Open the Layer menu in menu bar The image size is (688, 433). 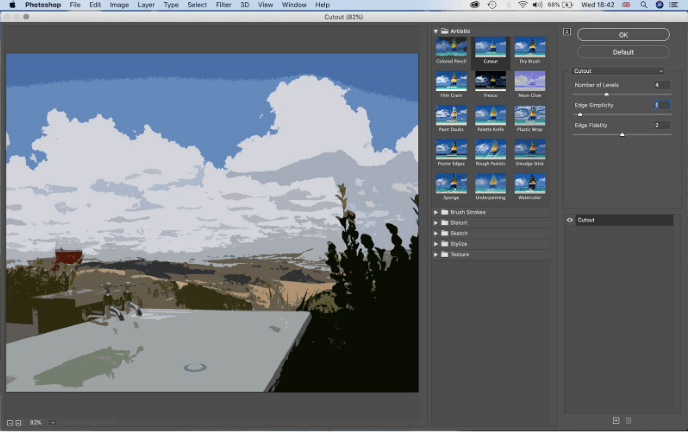146,5
